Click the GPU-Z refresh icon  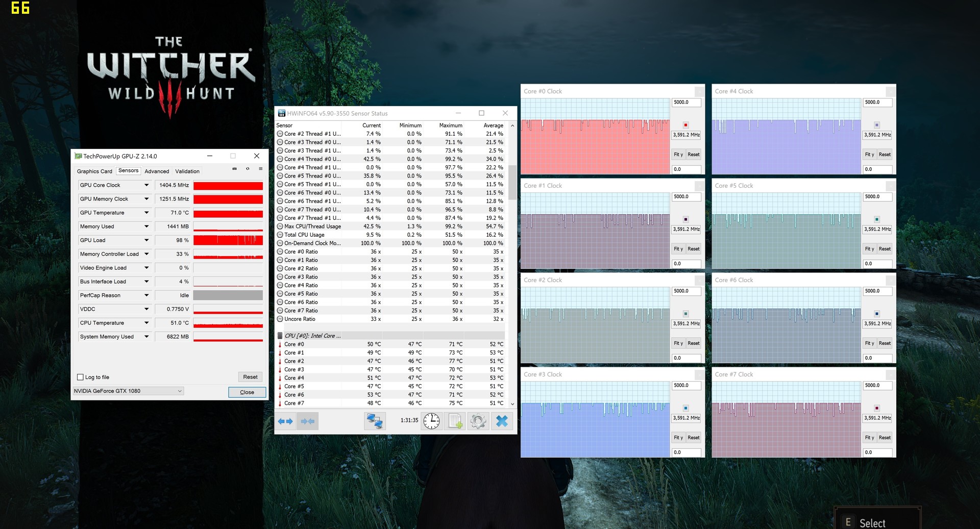pos(248,169)
